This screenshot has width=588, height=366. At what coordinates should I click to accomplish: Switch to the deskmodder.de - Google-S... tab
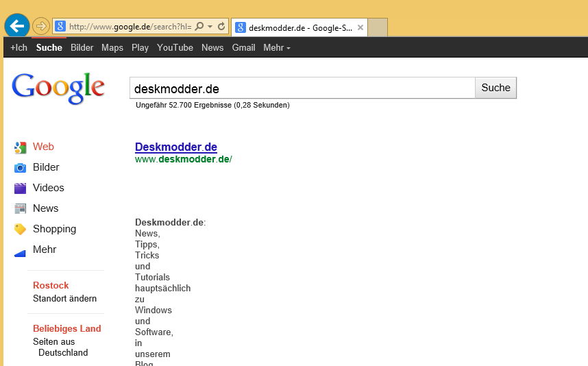[299, 27]
